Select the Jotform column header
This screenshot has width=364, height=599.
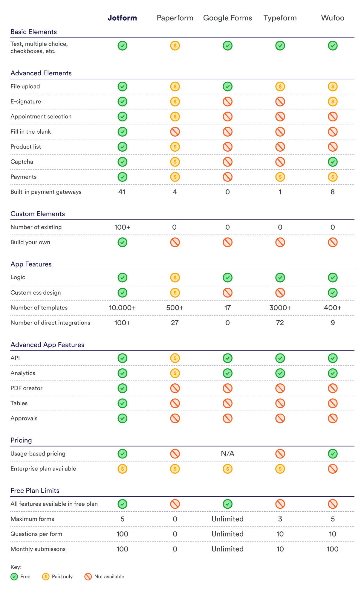coord(122,18)
